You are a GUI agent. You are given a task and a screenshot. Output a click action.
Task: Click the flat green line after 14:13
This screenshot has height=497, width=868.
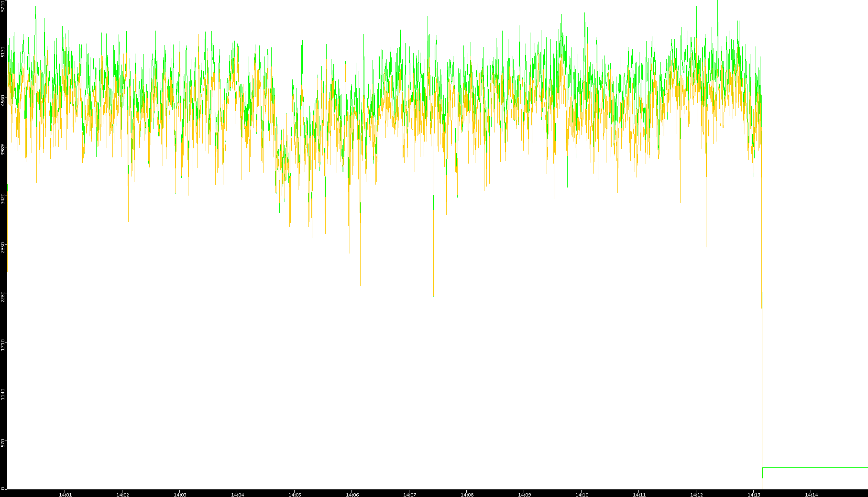[813, 467]
